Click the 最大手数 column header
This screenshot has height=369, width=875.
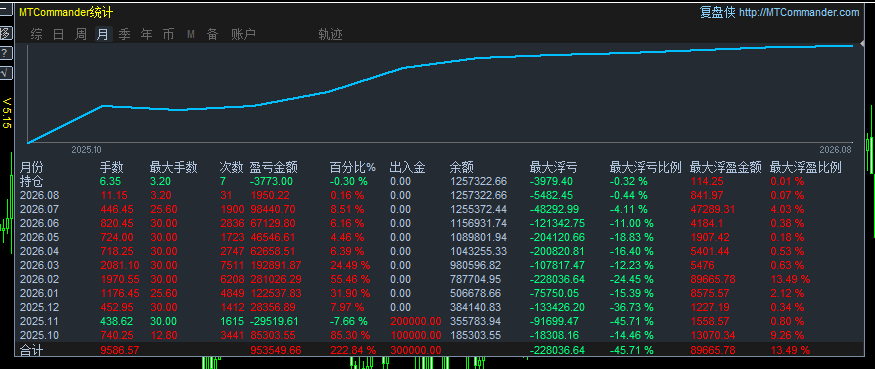click(174, 167)
